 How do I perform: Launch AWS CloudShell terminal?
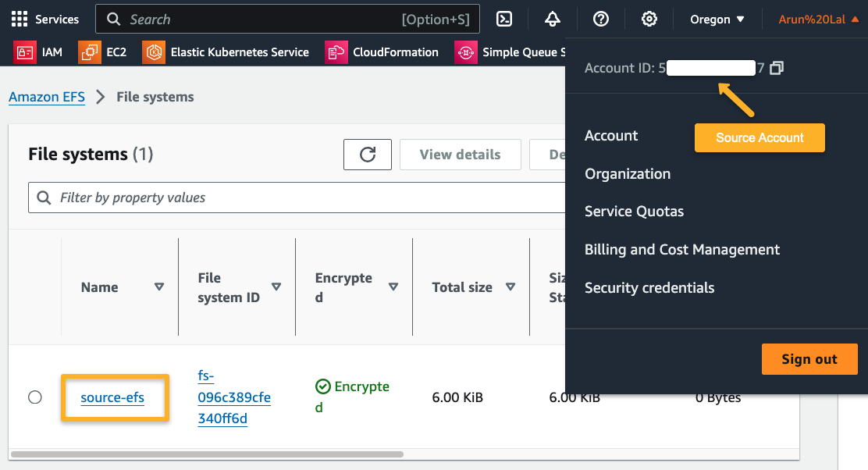coord(503,19)
